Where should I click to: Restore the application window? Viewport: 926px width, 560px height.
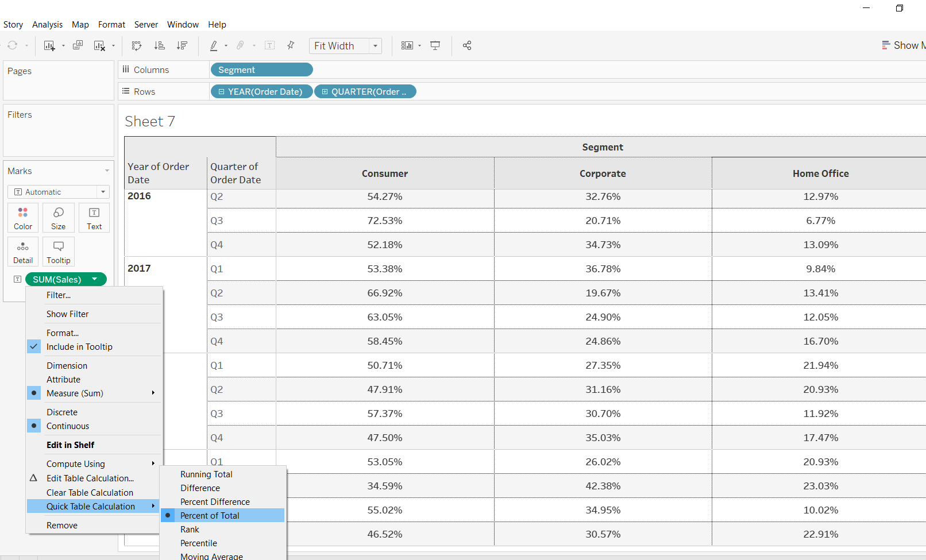[x=900, y=8]
